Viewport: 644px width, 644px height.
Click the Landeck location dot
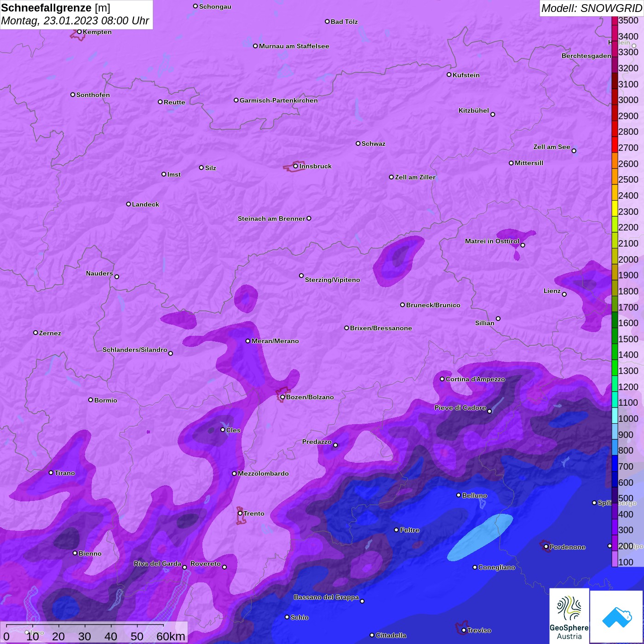pyautogui.click(x=128, y=204)
